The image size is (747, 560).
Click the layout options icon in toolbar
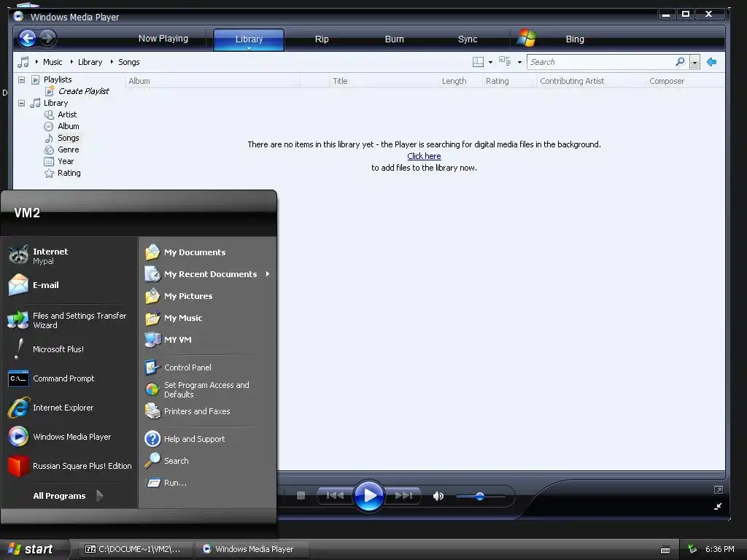point(478,62)
